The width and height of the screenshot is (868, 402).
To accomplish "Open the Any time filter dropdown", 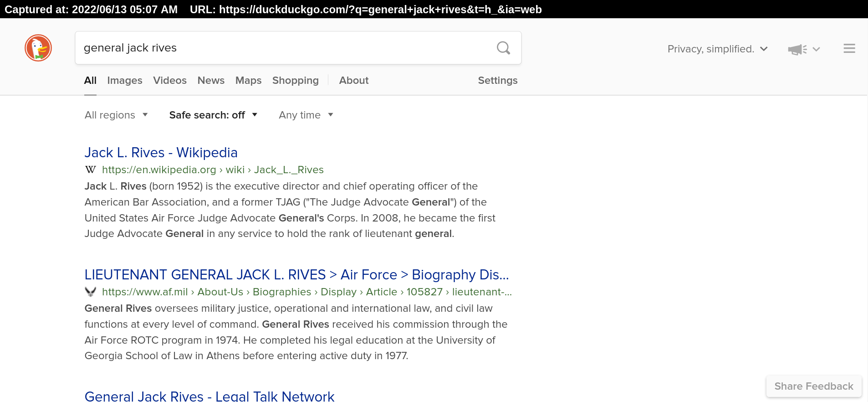I will (x=306, y=115).
